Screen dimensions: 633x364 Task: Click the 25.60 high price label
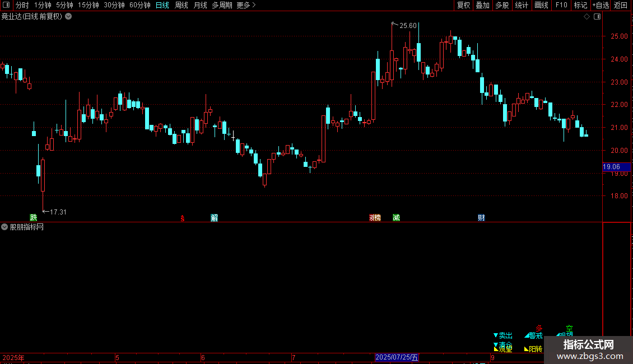(x=408, y=26)
